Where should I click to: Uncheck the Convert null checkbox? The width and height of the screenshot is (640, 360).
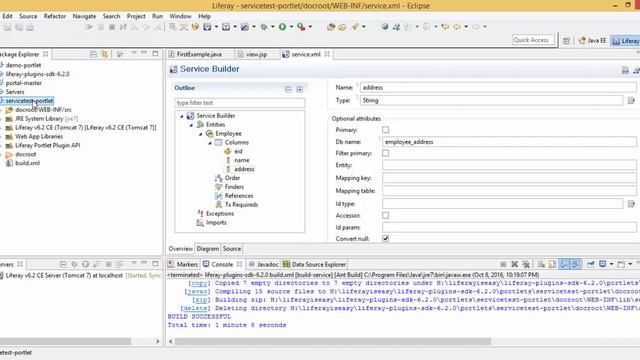(385, 238)
